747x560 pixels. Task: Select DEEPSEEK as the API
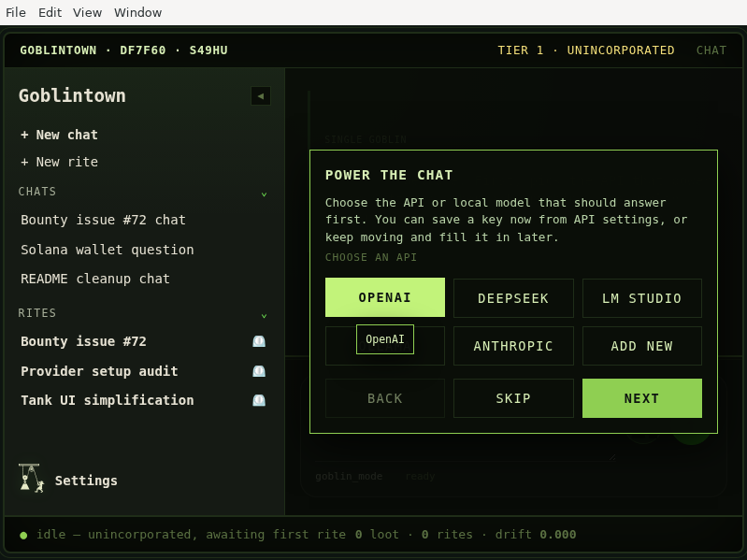[513, 298]
